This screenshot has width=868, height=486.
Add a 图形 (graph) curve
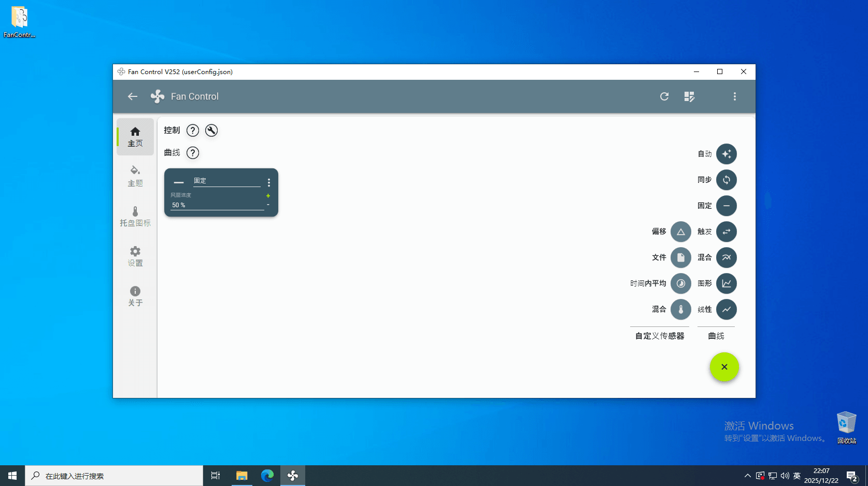(x=726, y=283)
